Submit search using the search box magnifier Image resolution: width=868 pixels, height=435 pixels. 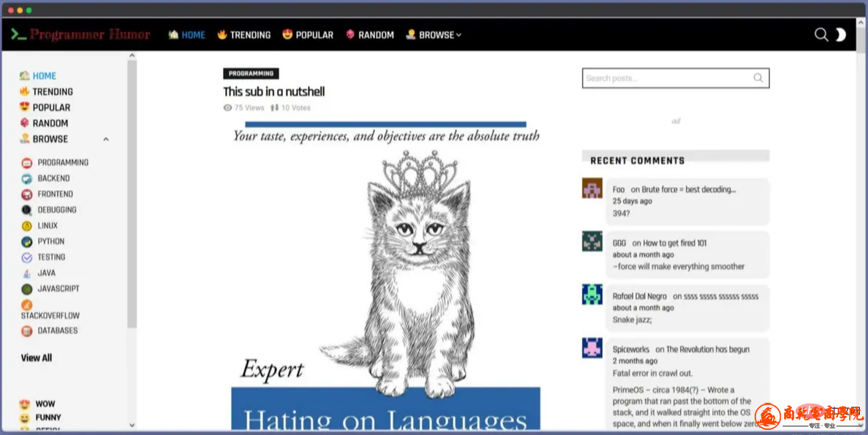758,78
